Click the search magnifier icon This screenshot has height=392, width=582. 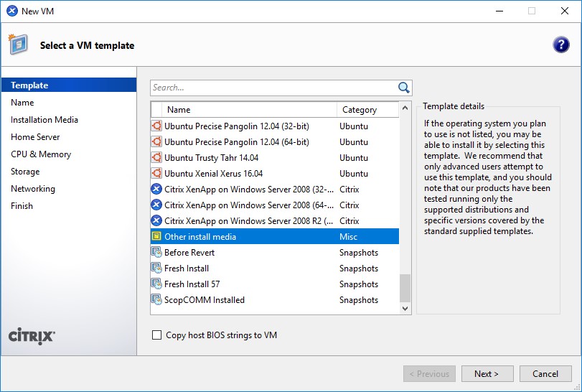pyautogui.click(x=403, y=88)
